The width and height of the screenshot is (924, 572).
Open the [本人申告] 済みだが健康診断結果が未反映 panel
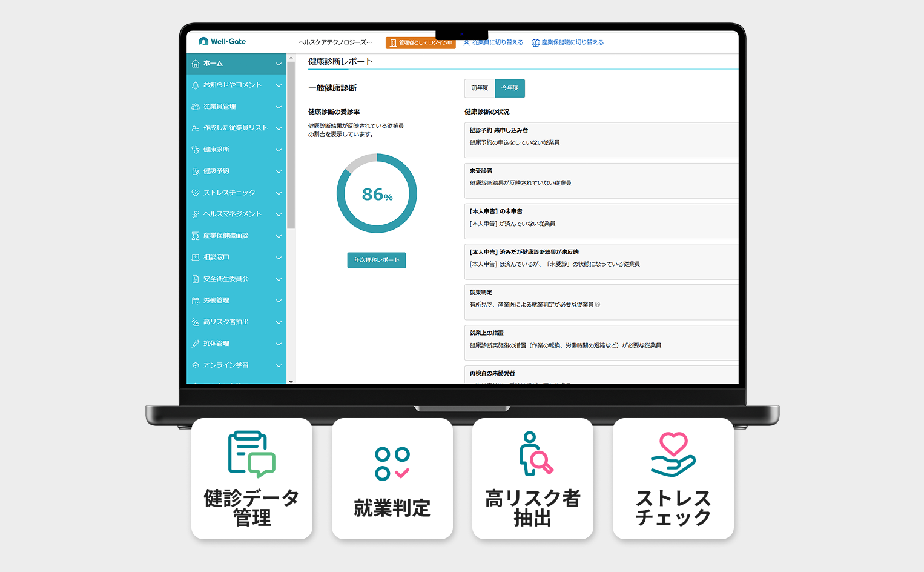point(601,262)
